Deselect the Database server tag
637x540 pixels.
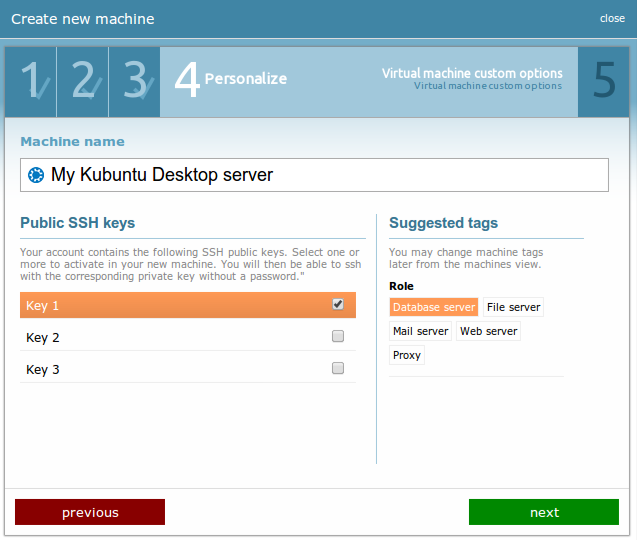click(x=434, y=307)
